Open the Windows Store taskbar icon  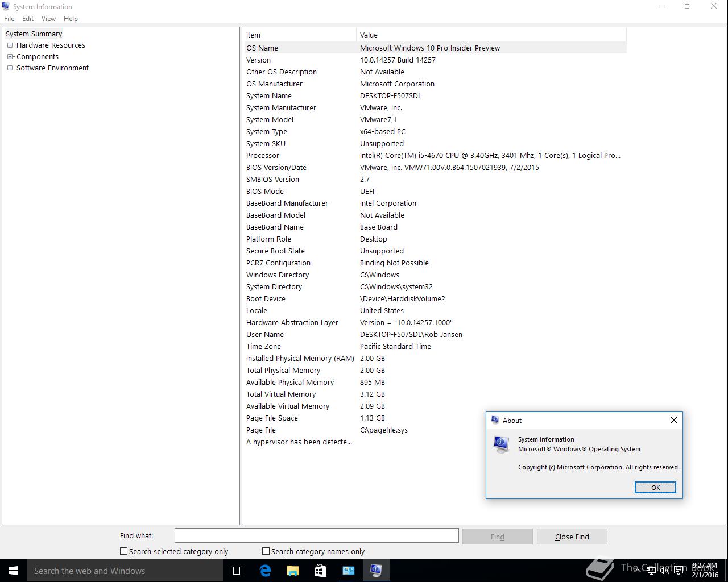pos(320,571)
